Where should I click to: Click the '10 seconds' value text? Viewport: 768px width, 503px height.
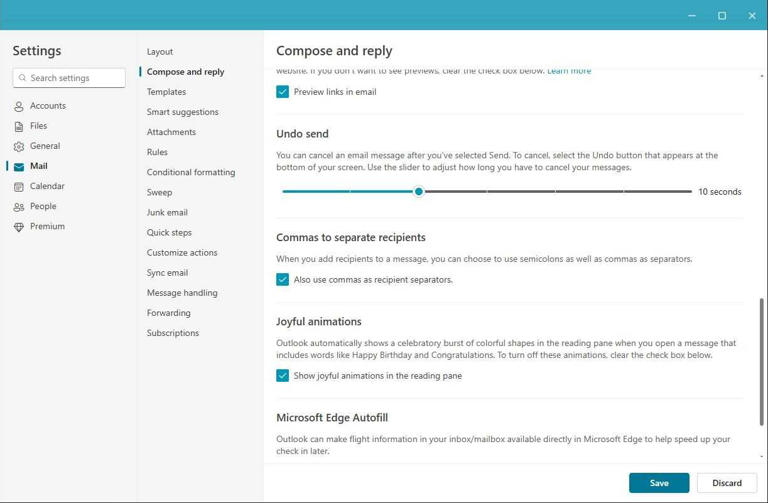tap(720, 192)
